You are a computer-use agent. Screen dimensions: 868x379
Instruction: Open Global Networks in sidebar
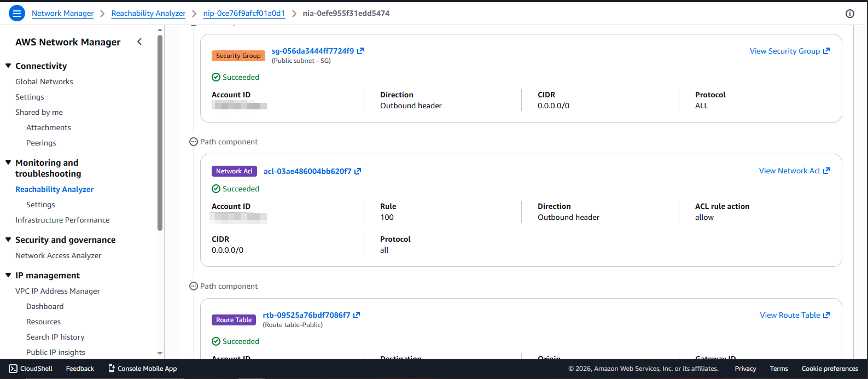[x=44, y=81]
